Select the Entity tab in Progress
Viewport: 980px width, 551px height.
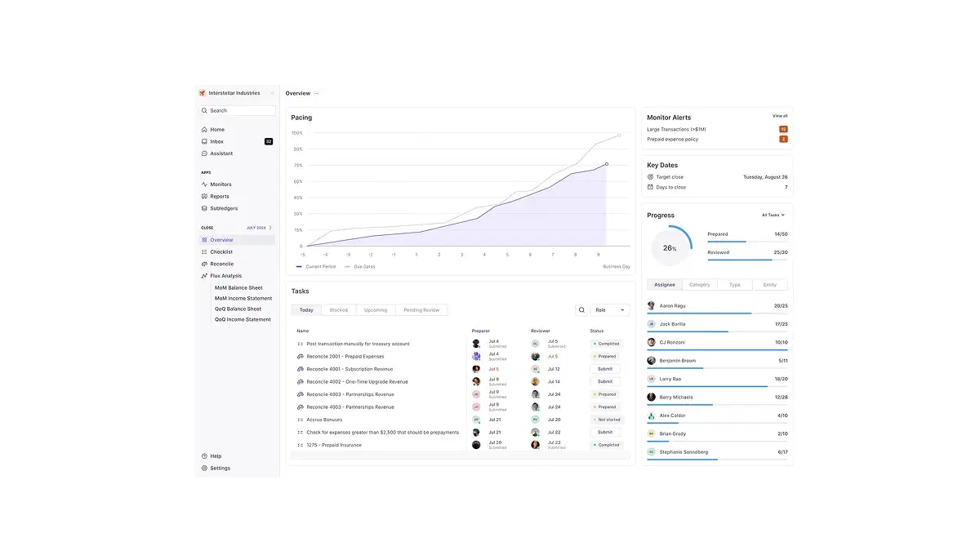[x=770, y=285]
